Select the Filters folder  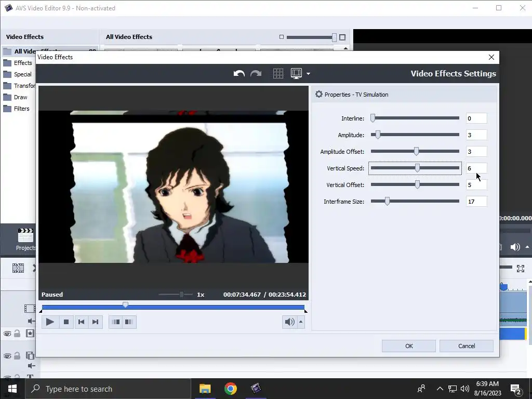coord(16,109)
